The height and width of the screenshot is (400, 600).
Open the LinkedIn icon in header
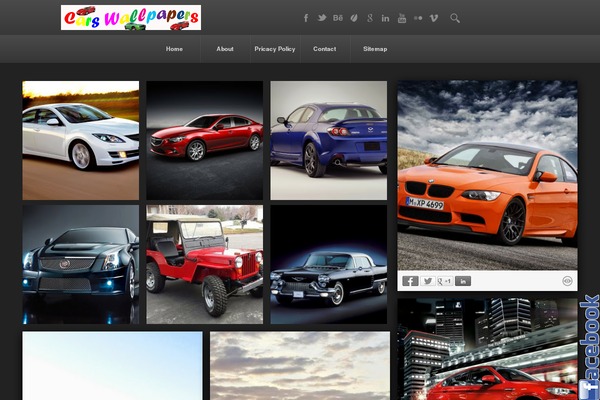click(385, 18)
